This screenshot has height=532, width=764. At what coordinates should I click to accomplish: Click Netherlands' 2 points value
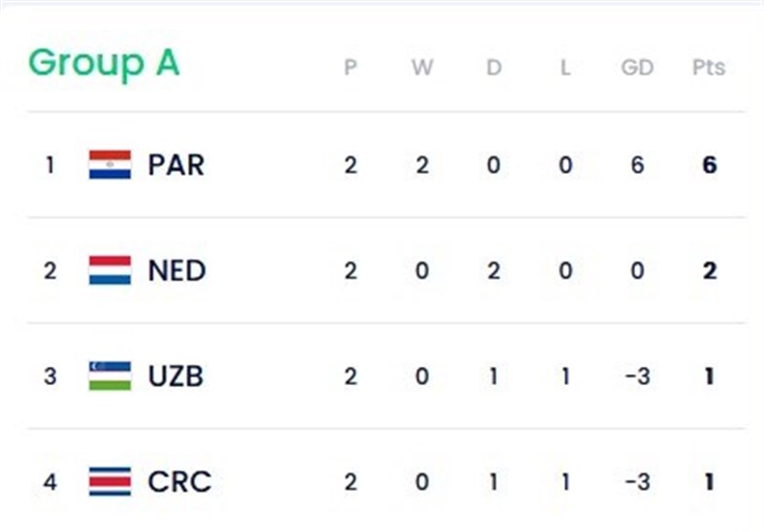coord(709,270)
